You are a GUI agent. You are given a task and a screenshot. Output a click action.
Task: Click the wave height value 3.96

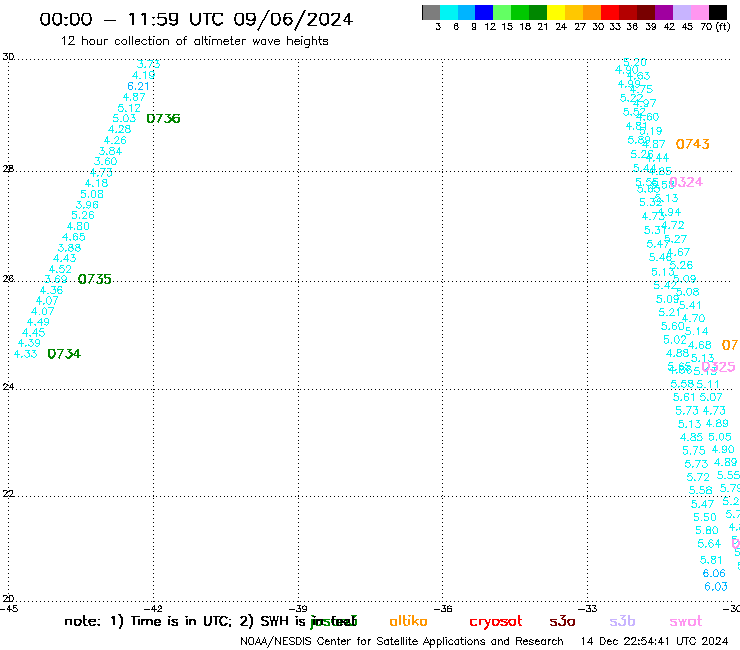click(x=87, y=205)
